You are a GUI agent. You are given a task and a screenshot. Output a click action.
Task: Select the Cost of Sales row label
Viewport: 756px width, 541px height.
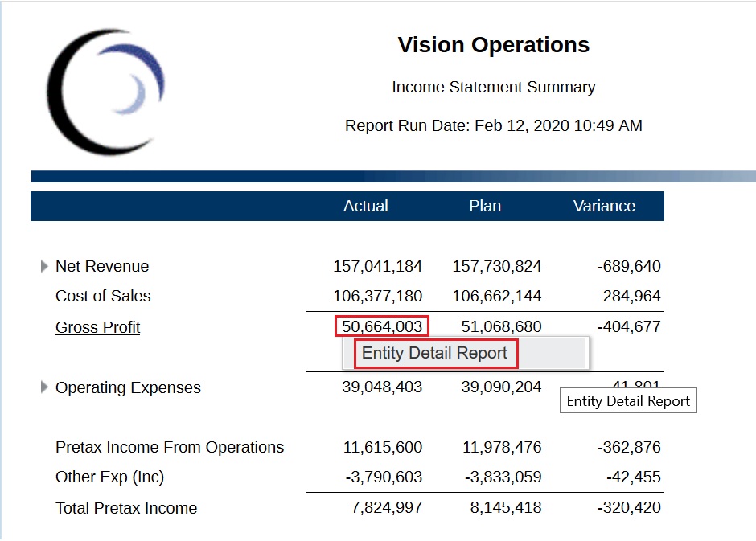coord(103,296)
